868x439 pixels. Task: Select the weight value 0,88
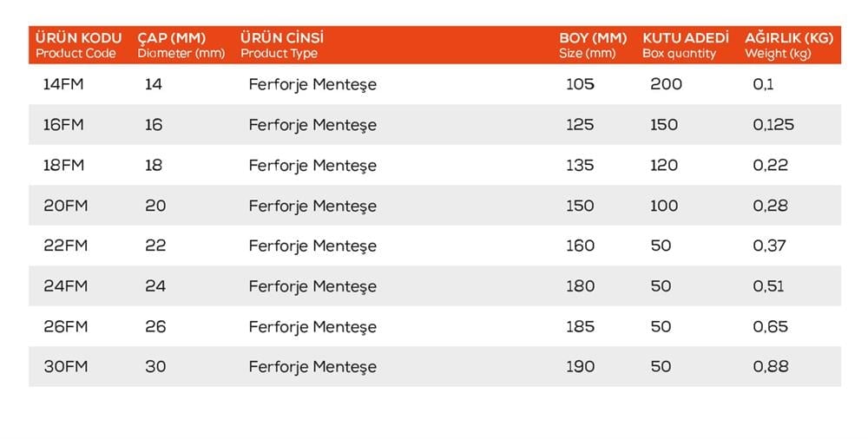click(x=771, y=366)
